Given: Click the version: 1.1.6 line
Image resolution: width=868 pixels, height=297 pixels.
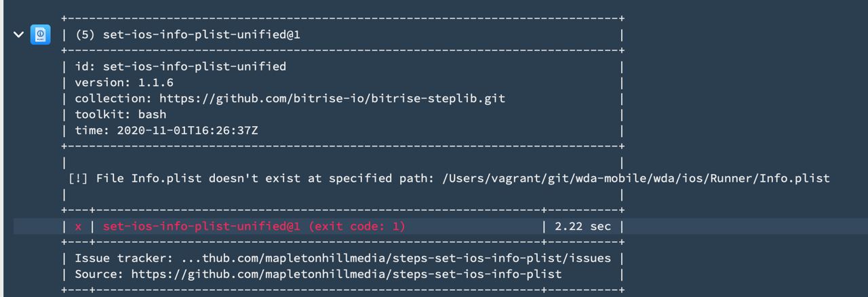Looking at the screenshot, I should coord(124,83).
